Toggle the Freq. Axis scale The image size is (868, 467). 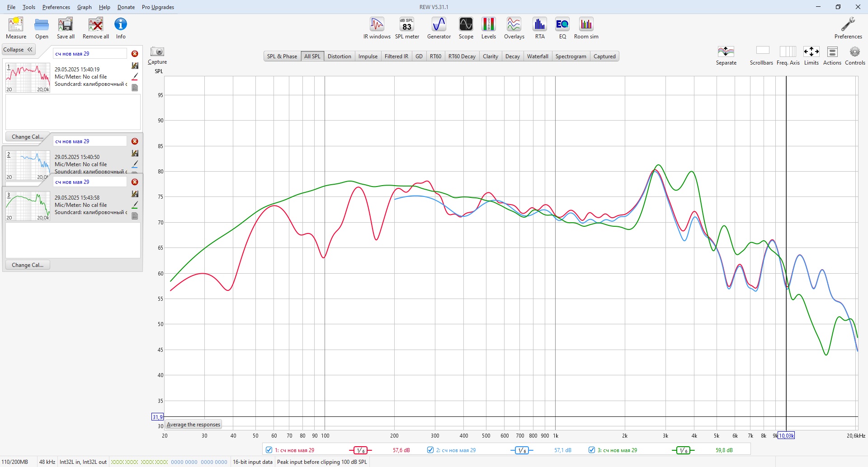tap(788, 56)
